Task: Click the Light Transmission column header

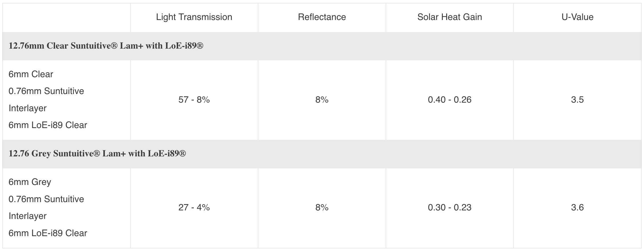Action: click(194, 17)
